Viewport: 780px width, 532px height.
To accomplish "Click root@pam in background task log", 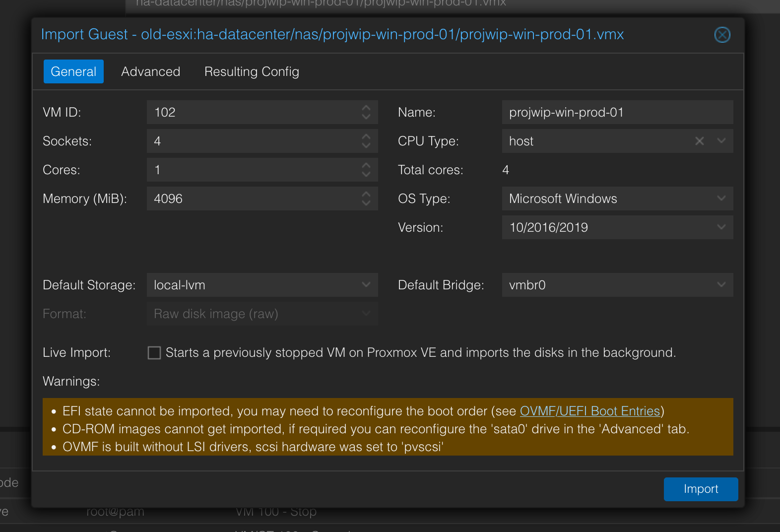I will click(x=115, y=511).
